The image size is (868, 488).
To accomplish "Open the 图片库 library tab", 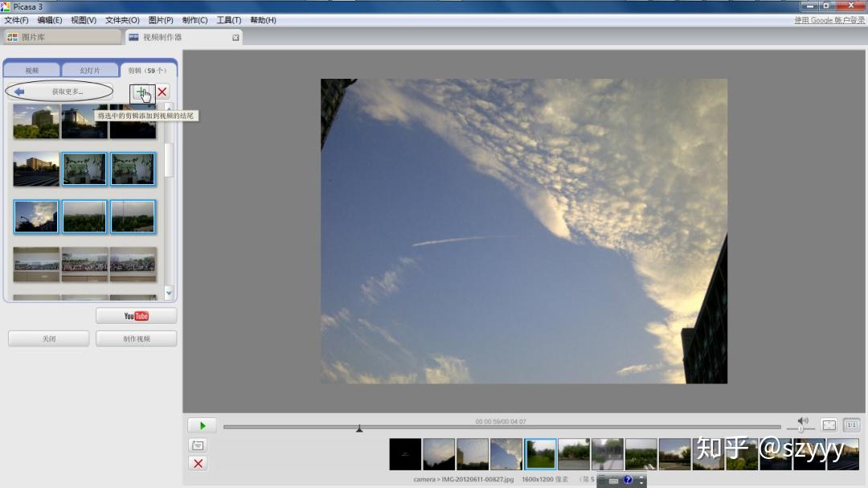I will coord(62,37).
